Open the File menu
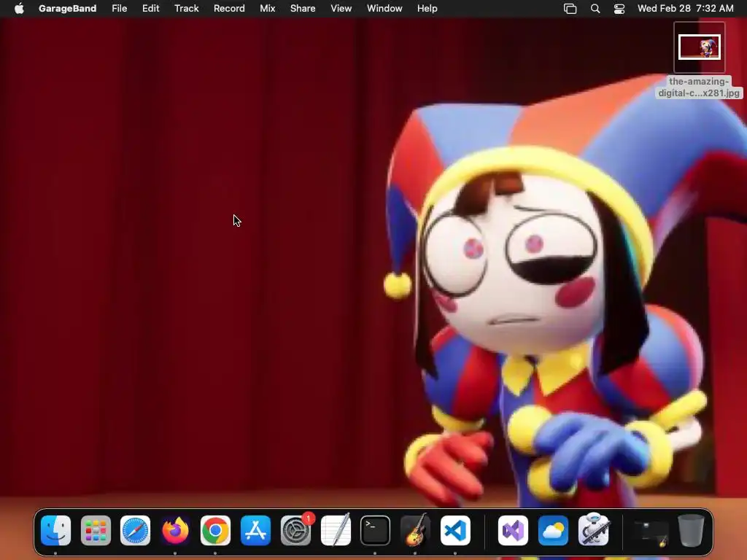The image size is (747, 560). [x=119, y=9]
